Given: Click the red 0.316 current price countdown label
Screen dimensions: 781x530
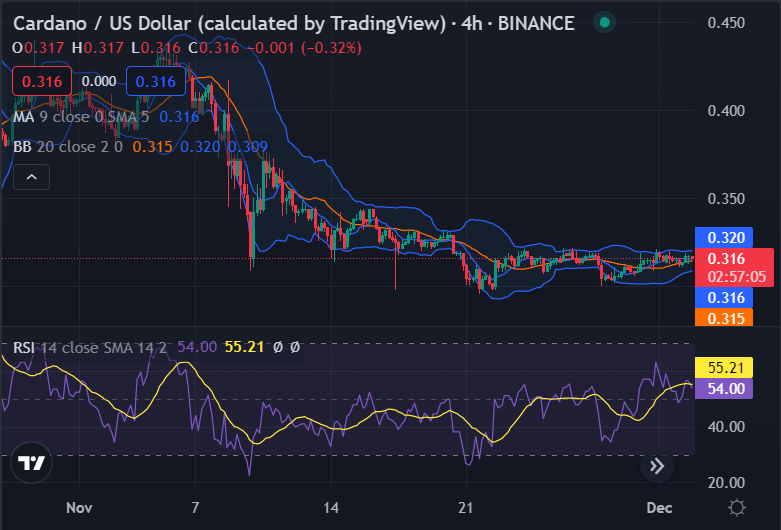Looking at the screenshot, I should 734,267.
